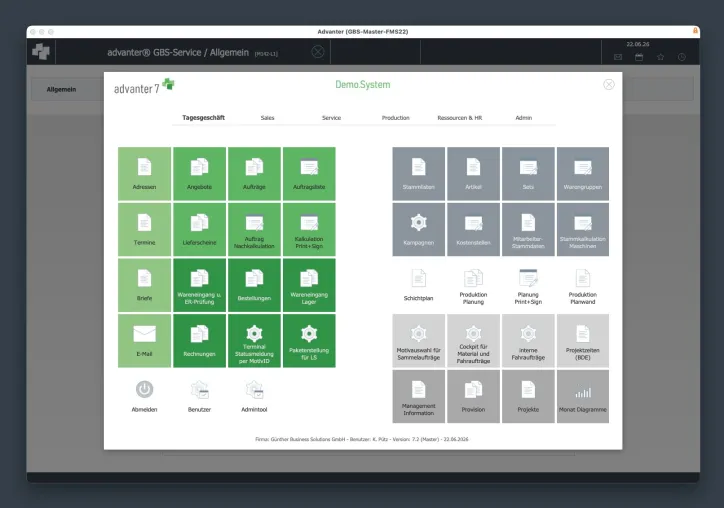Open the Projekte tile
724x508 pixels.
click(x=528, y=396)
